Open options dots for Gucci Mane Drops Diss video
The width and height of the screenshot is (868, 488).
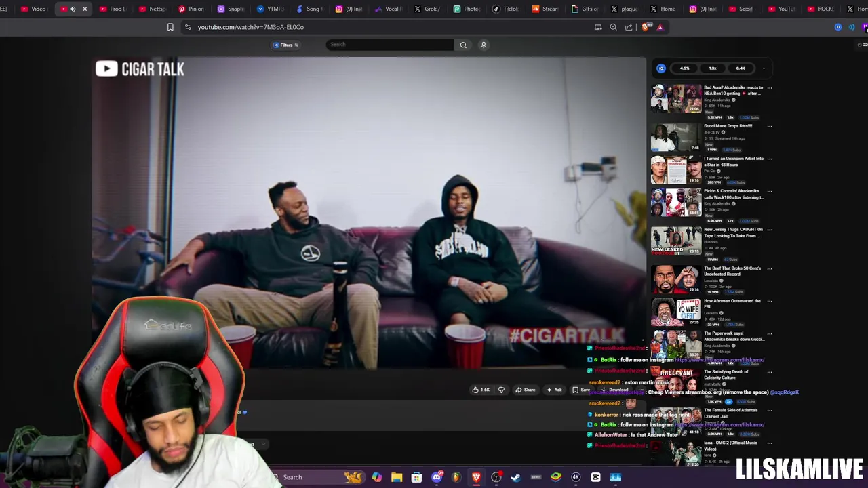click(769, 127)
